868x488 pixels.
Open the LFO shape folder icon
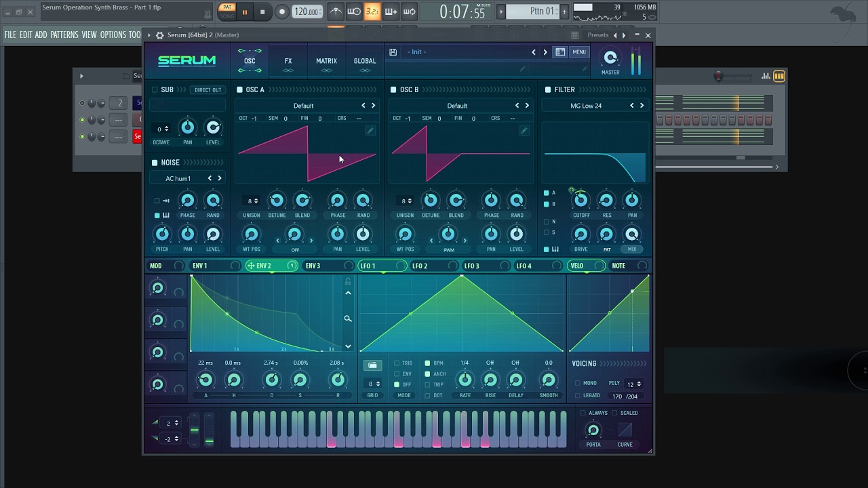pyautogui.click(x=372, y=365)
